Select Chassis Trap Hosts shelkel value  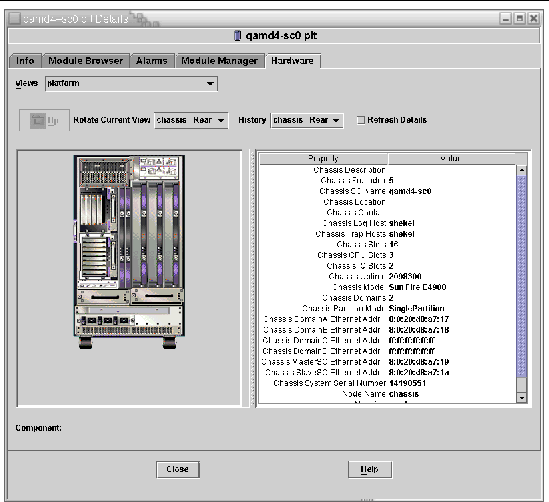[x=402, y=234]
